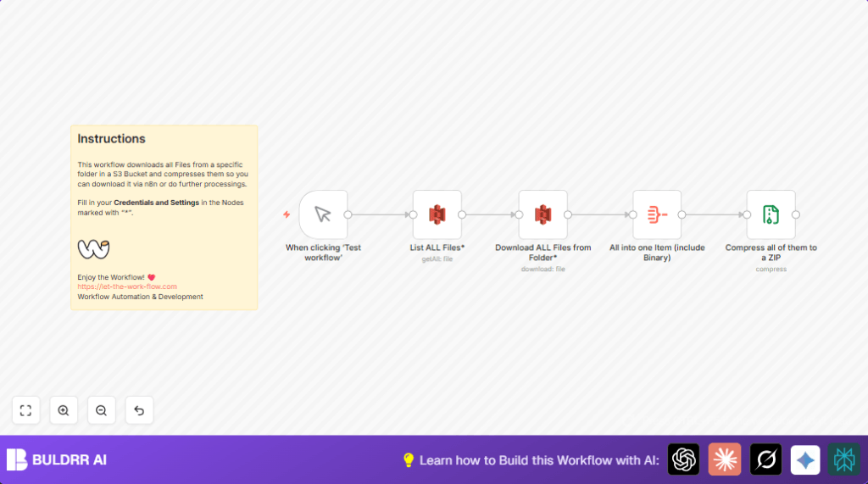Click the output connector of the trigger node
Viewport: 868px width, 484px height.
[x=348, y=214]
